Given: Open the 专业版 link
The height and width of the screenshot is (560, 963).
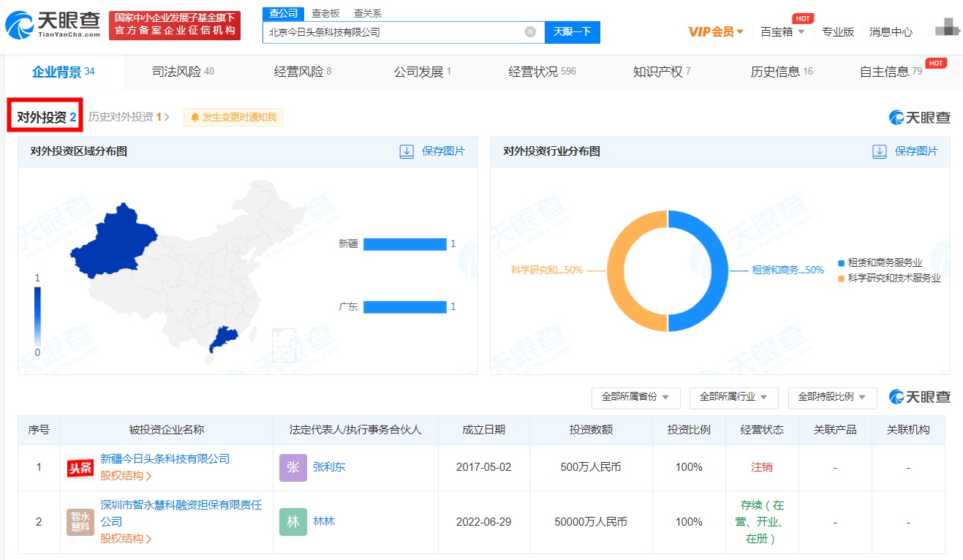Looking at the screenshot, I should 838,31.
